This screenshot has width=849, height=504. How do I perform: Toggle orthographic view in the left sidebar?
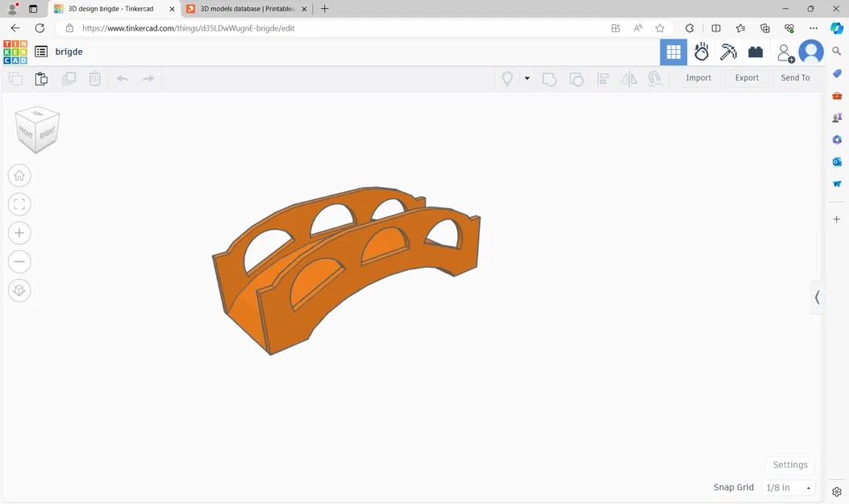[19, 290]
